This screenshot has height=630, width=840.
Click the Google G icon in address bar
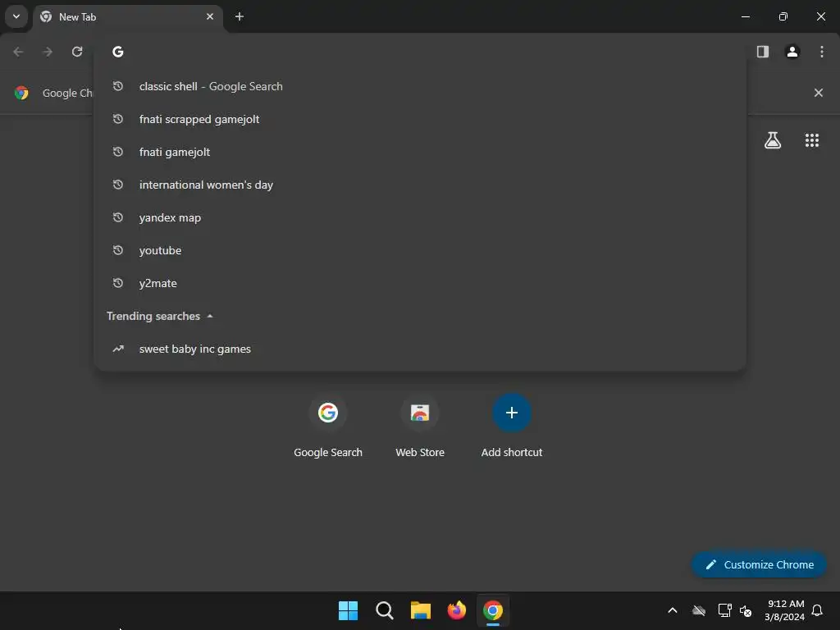coord(118,52)
